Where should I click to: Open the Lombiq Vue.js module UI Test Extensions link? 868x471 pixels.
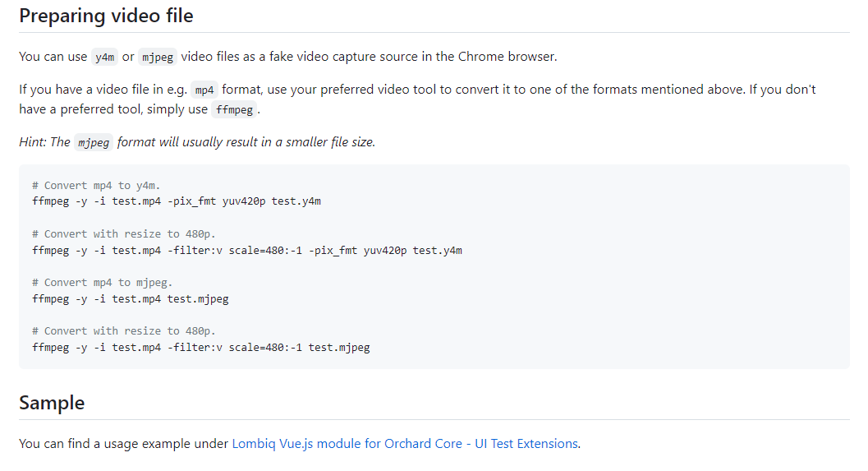[x=405, y=444]
